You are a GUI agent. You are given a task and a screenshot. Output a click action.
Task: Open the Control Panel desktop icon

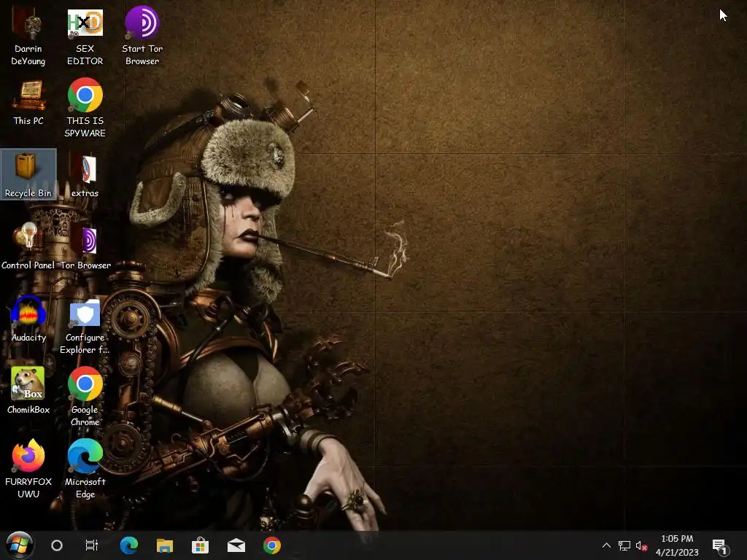click(28, 246)
